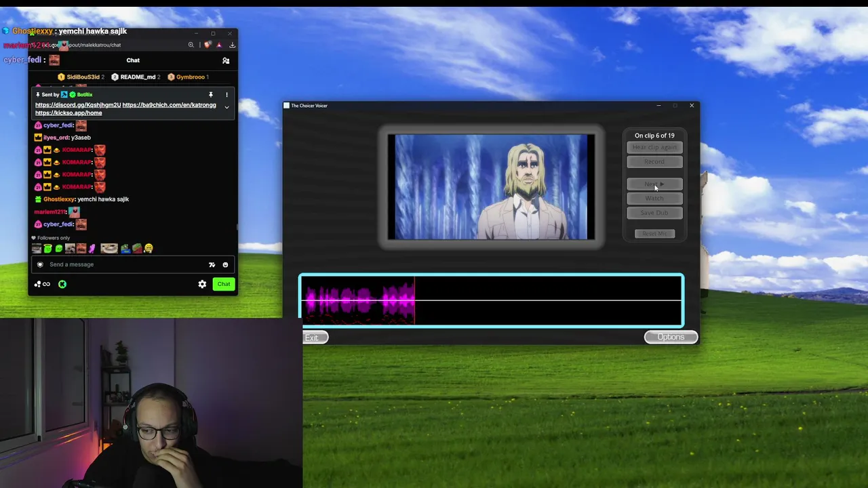Open the emoji picker smiley icon

tap(225, 264)
